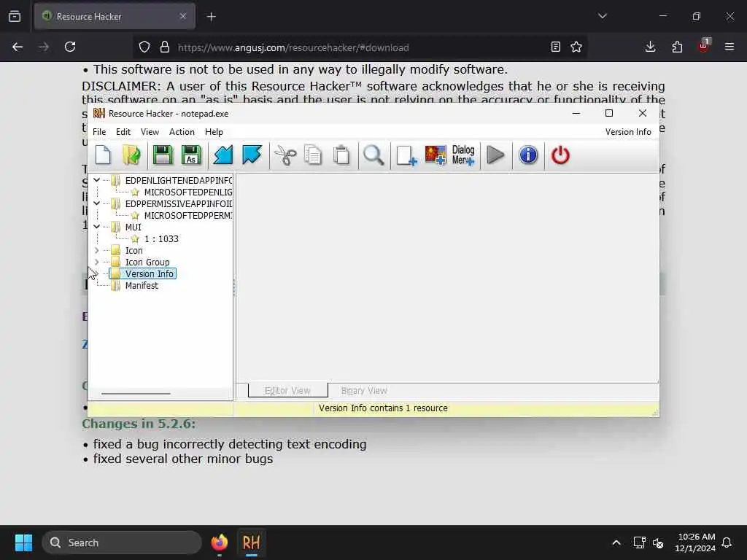Click the red power exit icon
Image resolution: width=747 pixels, height=560 pixels.
[x=560, y=155]
